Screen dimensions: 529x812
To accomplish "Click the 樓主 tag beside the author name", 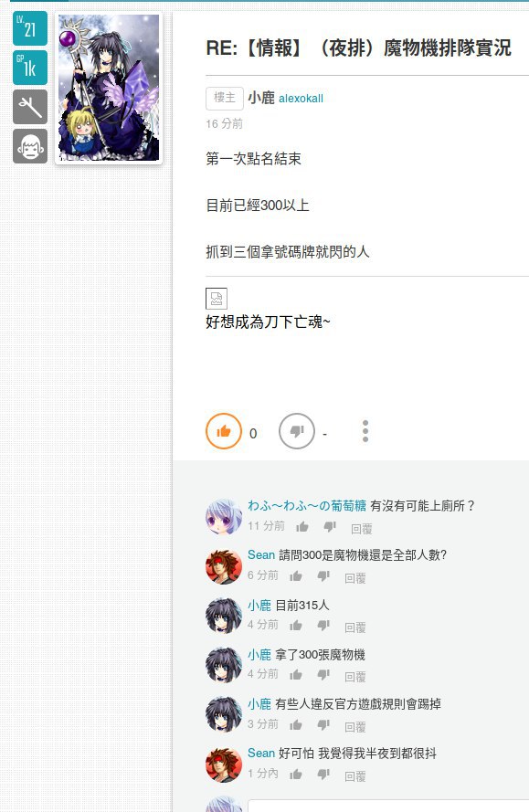I will 225,99.
